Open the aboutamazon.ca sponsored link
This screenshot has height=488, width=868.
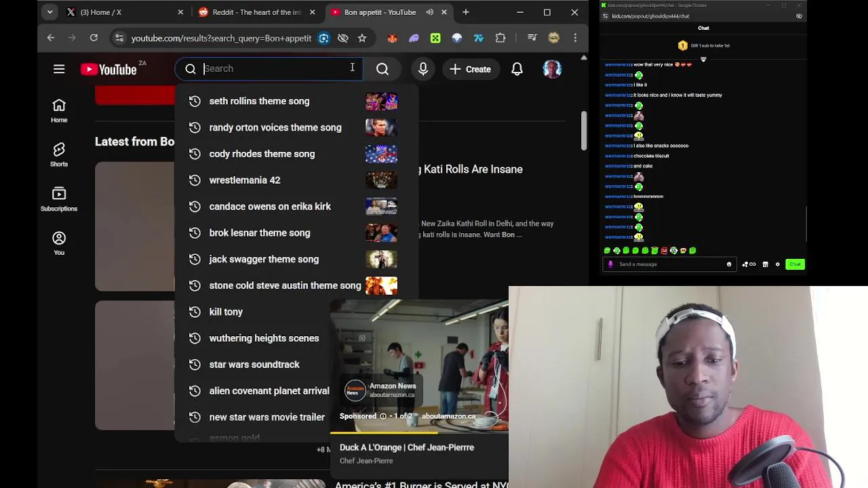(x=448, y=416)
